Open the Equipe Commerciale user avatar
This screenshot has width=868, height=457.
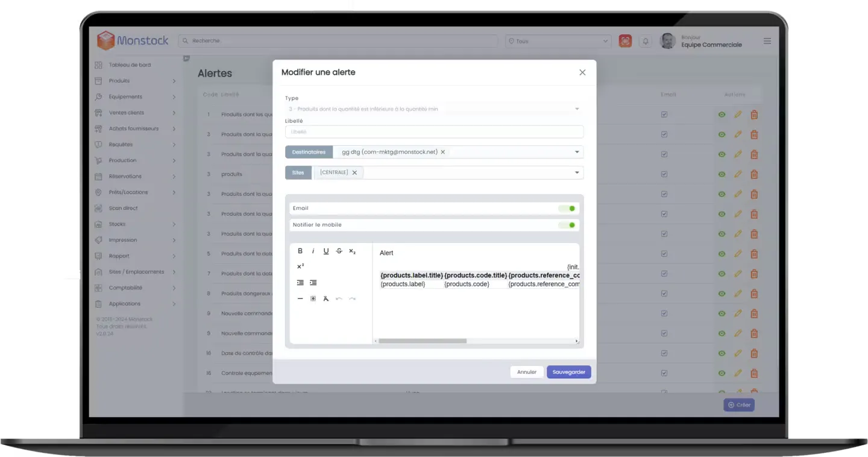pos(668,41)
